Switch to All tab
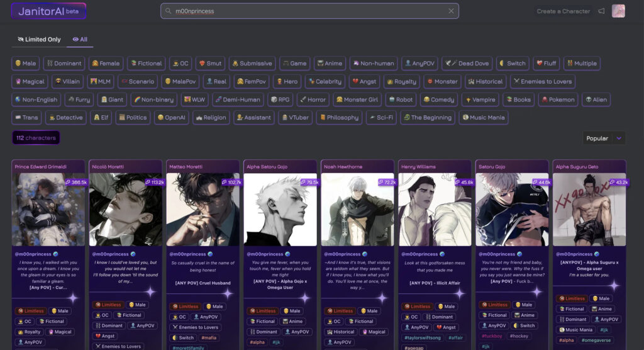644x350 pixels. click(x=80, y=40)
